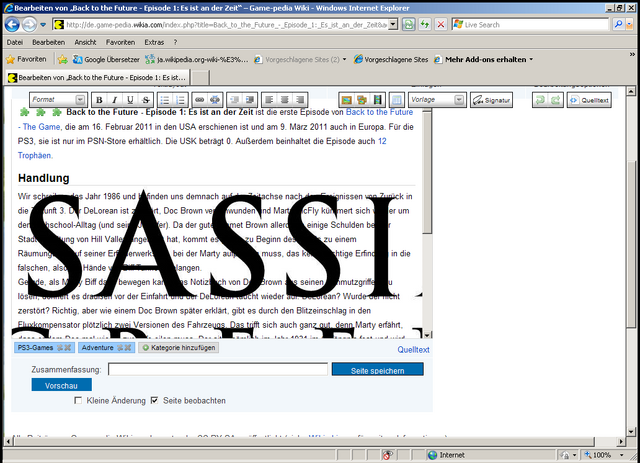Uncheck Seite beobachten checkbox

click(154, 401)
